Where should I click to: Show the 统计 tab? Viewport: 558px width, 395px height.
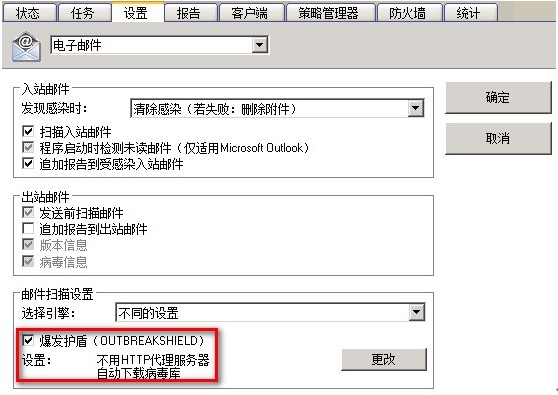[470, 13]
